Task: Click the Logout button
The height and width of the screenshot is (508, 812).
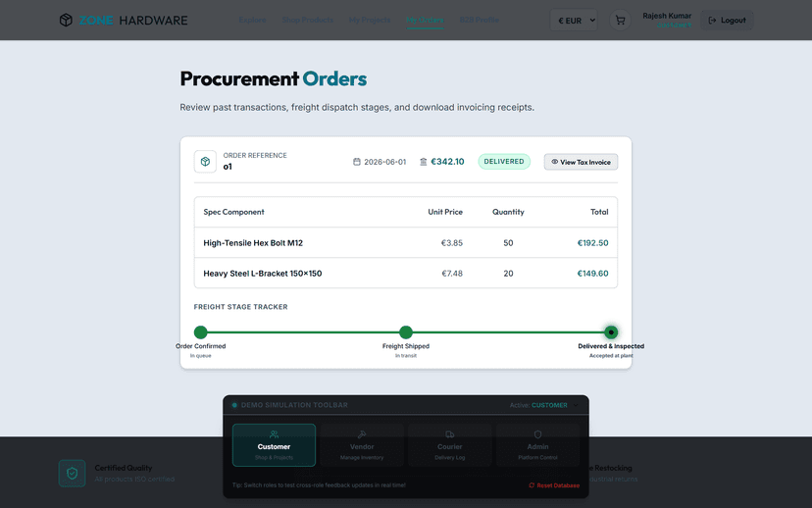Action: 727,21
